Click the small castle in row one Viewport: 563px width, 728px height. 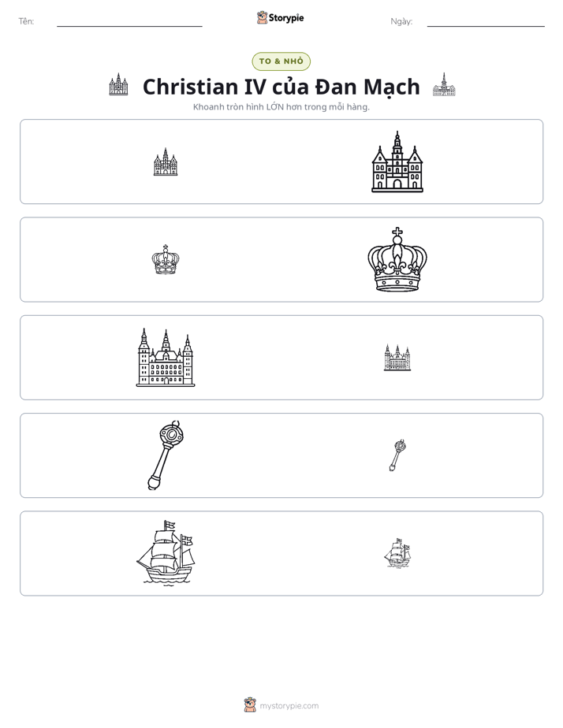tap(166, 162)
